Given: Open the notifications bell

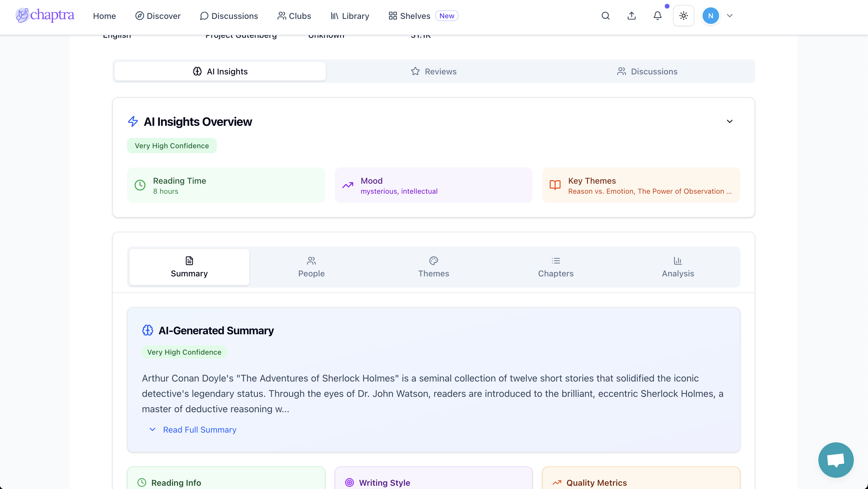Looking at the screenshot, I should (657, 16).
